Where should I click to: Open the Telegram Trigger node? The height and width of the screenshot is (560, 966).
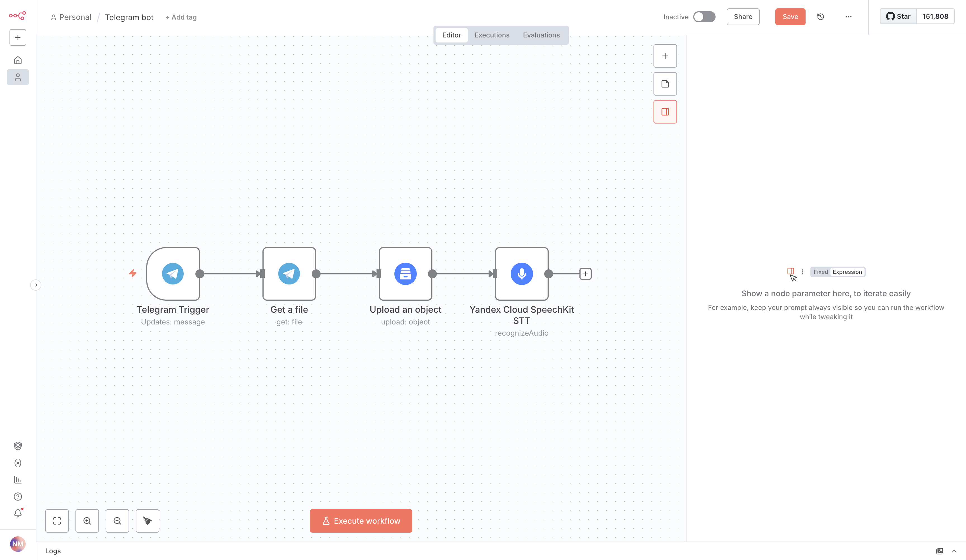point(173,273)
